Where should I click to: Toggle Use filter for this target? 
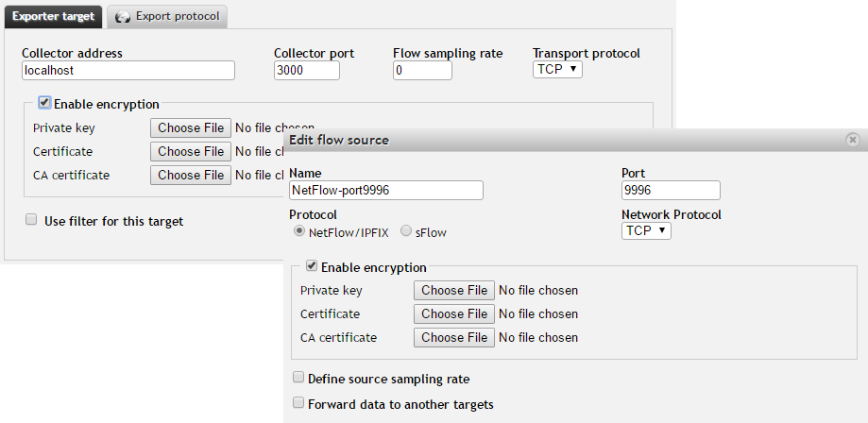pos(31,220)
